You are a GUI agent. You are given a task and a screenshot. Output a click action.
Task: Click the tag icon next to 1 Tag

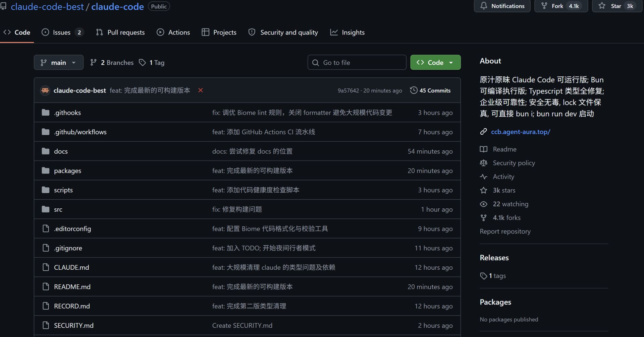tap(143, 63)
